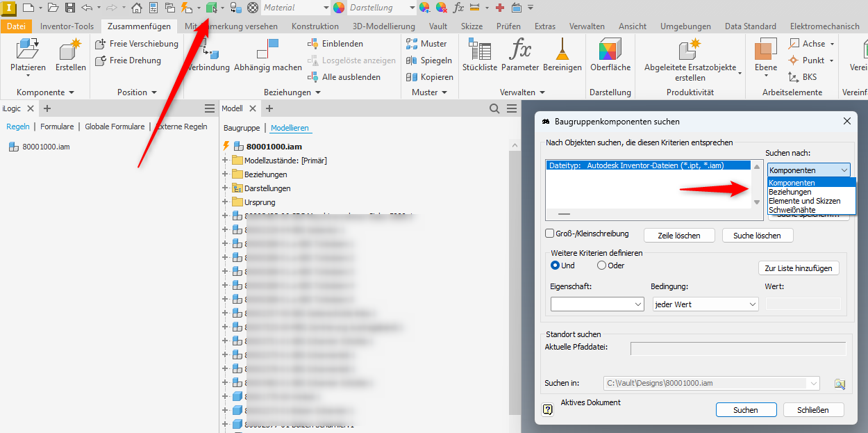
Task: Click the green cube selection-filter icon
Action: click(x=211, y=8)
